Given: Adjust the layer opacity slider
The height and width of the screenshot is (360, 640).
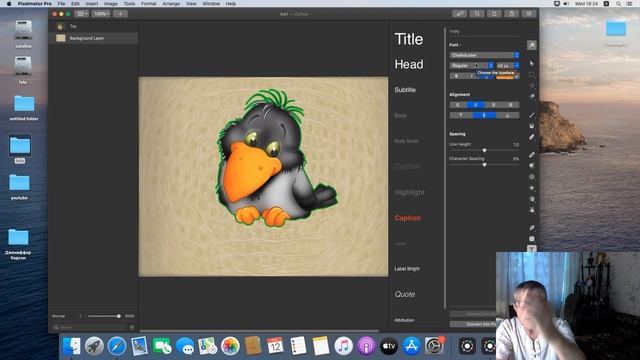Looking at the screenshot, I should point(103,316).
